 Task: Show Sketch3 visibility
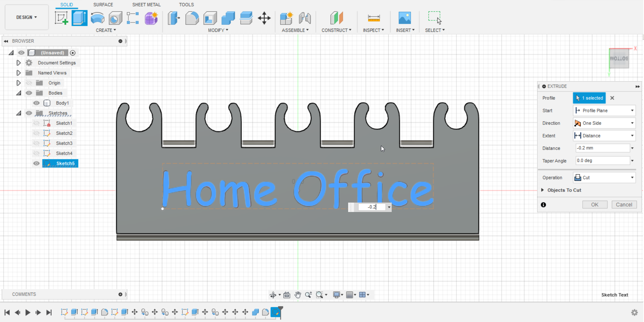point(36,143)
